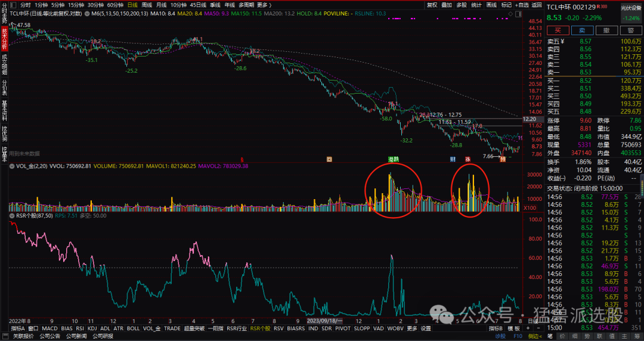The image size is (644, 341).
Task: Open 成交明细 in the left sidebar
Action: [4, 64]
